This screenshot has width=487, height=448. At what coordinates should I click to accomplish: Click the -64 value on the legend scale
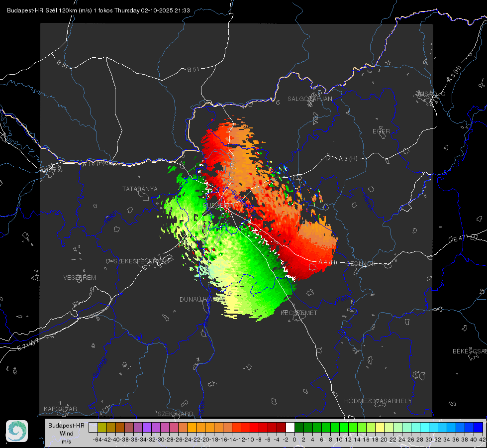click(x=97, y=440)
